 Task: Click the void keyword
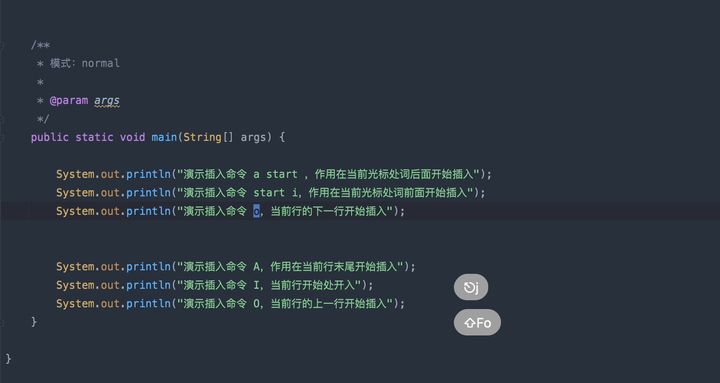click(x=132, y=137)
